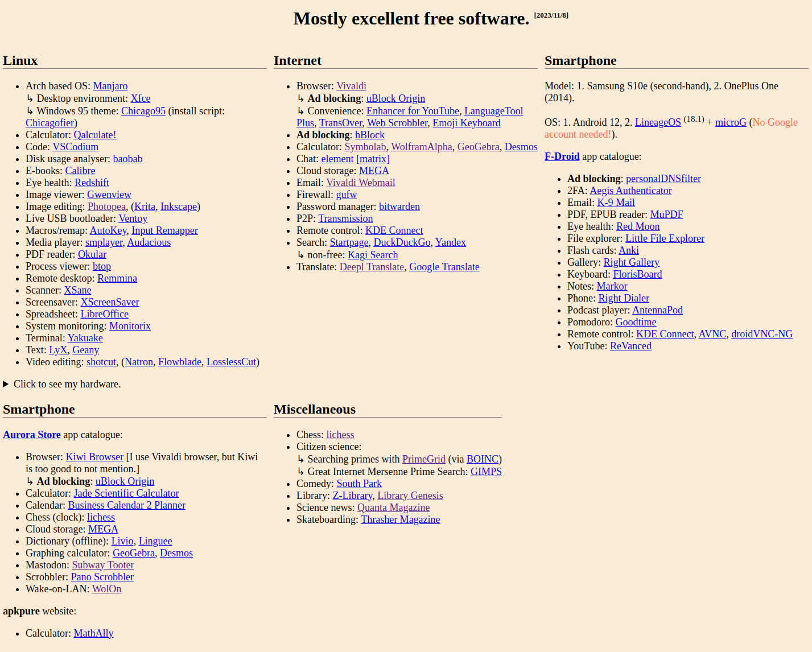Open the Kiwi Browser link
812x652 pixels.
(x=94, y=457)
